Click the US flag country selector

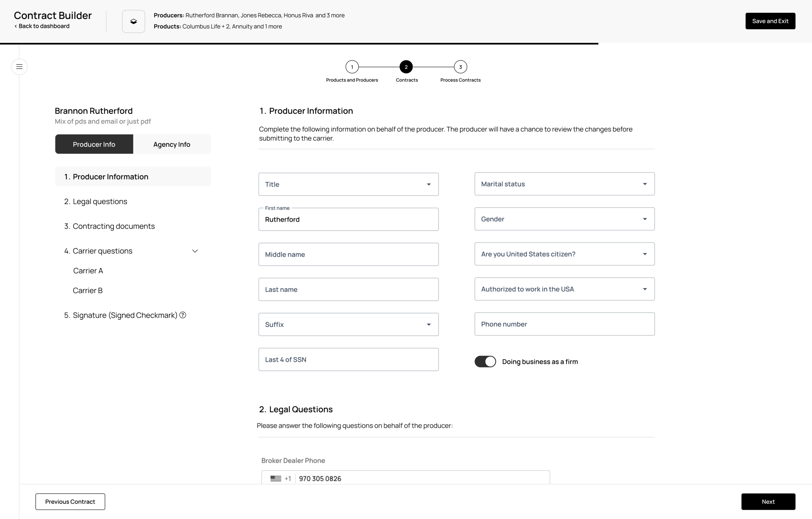click(276, 478)
